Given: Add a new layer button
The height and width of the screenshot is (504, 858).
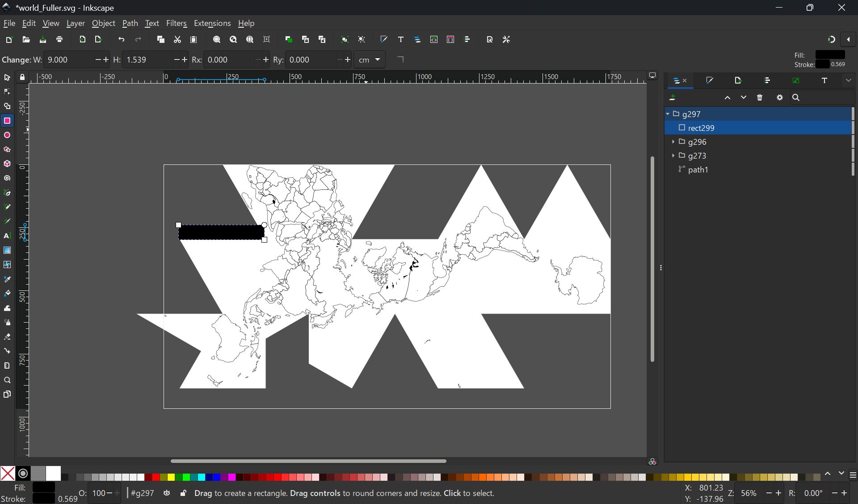Looking at the screenshot, I should point(672,97).
